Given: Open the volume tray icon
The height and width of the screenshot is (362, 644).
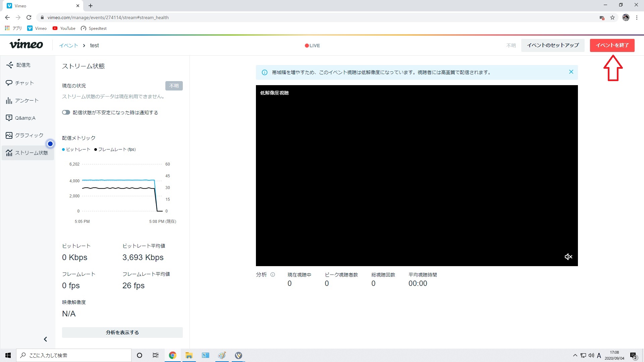Looking at the screenshot, I should point(591,355).
